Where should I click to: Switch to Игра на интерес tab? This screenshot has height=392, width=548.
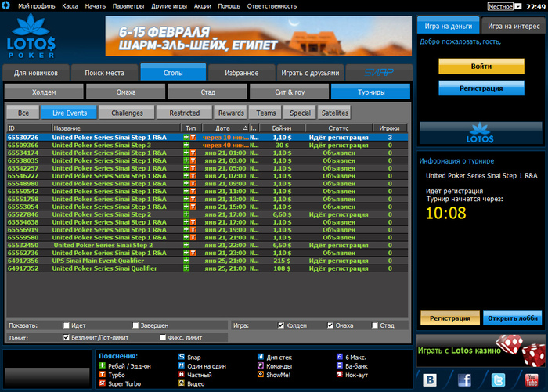(x=514, y=26)
